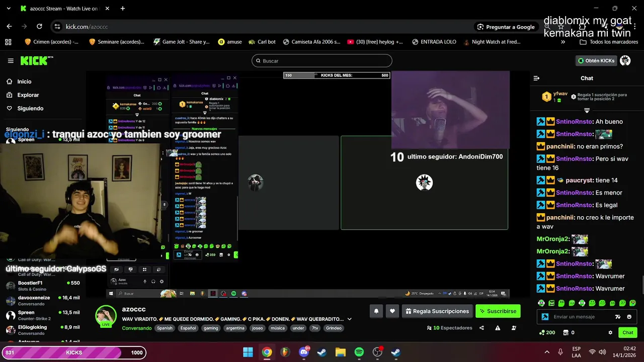The width and height of the screenshot is (644, 362).
Task: Open chat settings gear icon
Action: click(610, 332)
